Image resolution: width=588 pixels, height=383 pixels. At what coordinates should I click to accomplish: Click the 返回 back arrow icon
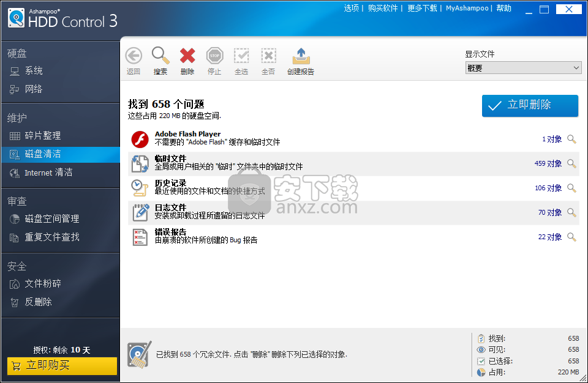pos(134,56)
